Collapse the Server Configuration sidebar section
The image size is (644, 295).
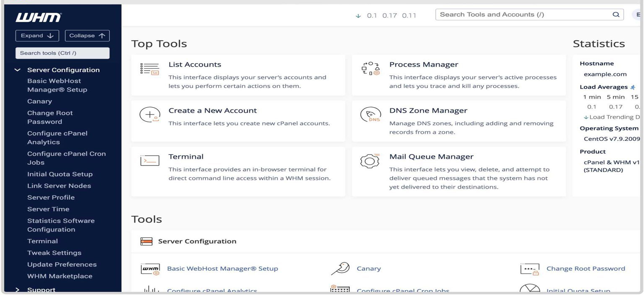click(x=17, y=70)
